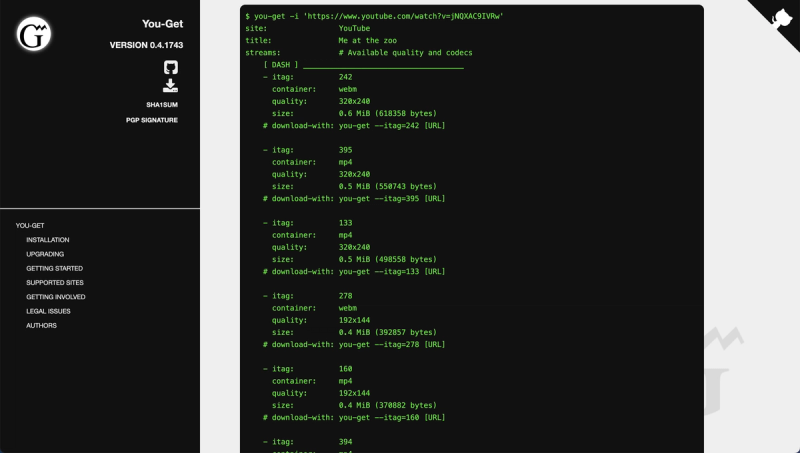Image resolution: width=800 pixels, height=453 pixels.
Task: Click the download icon in sidebar
Action: [170, 85]
